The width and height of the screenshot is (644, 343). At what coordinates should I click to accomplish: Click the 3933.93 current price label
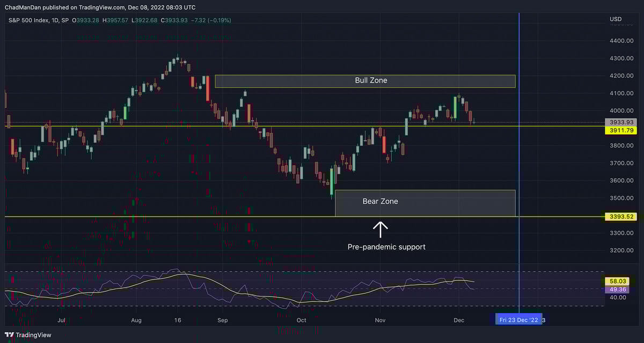618,123
